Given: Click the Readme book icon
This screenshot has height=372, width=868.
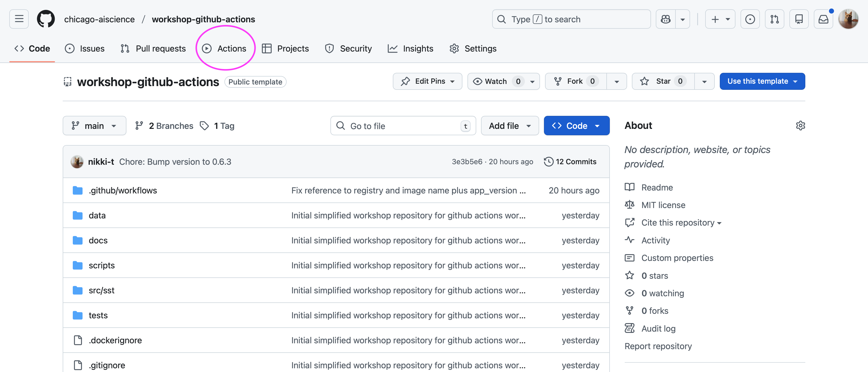Looking at the screenshot, I should pyautogui.click(x=630, y=187).
